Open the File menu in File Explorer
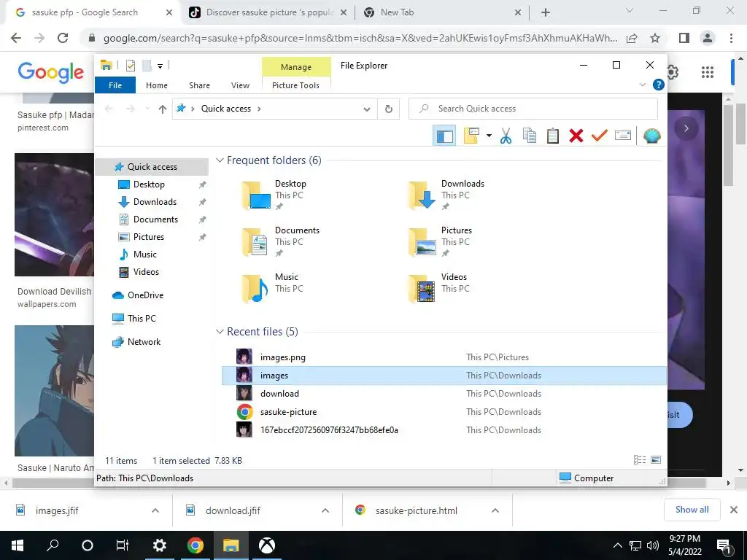Screen dimensions: 747x560 [115, 85]
